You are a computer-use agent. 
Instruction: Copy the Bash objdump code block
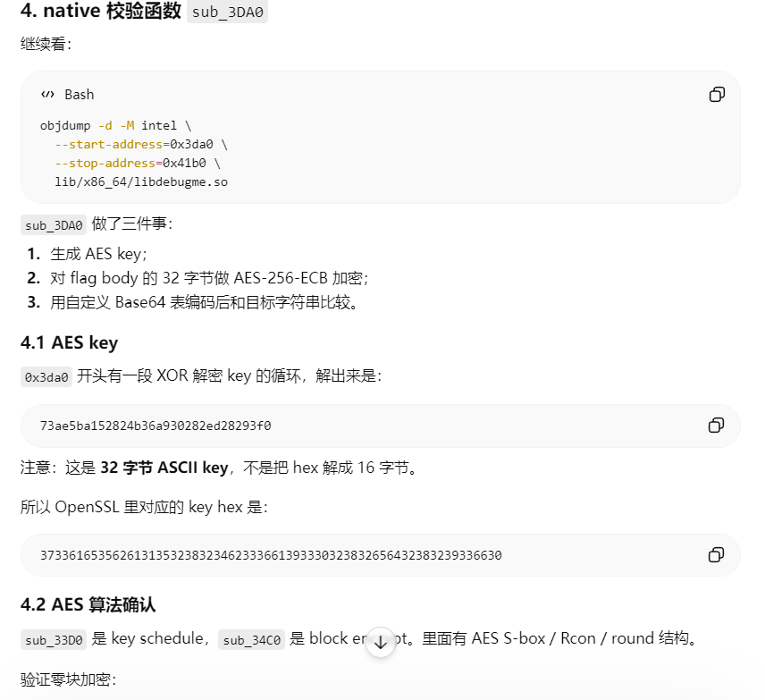click(717, 94)
